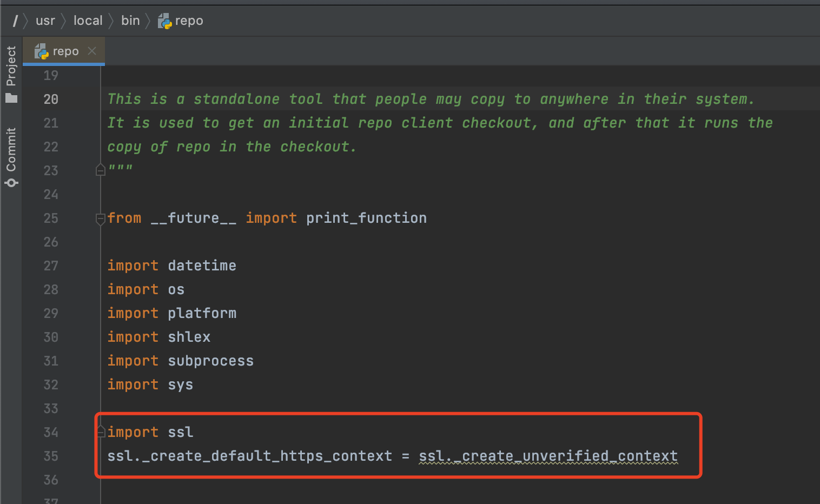820x504 pixels.
Task: Open the Project tool window
Action: point(11,66)
